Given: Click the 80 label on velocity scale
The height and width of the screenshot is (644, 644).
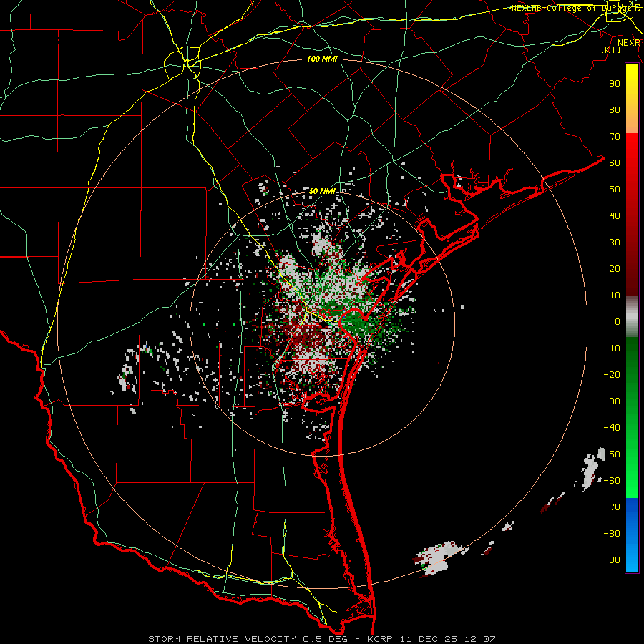Looking at the screenshot, I should pos(615,110).
